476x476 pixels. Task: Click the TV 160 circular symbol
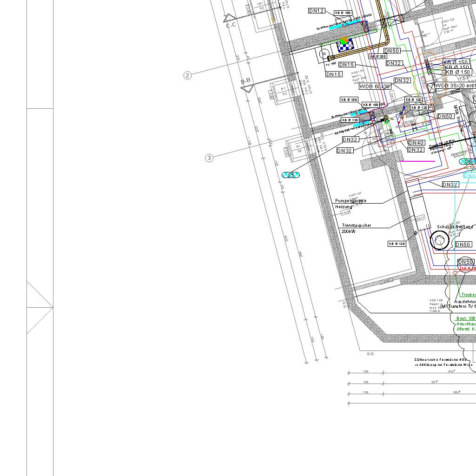324,53
